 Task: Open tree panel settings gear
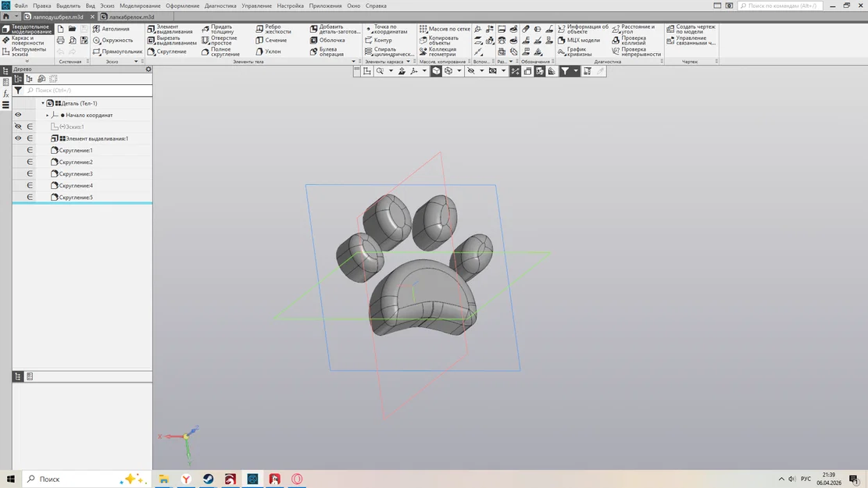148,69
